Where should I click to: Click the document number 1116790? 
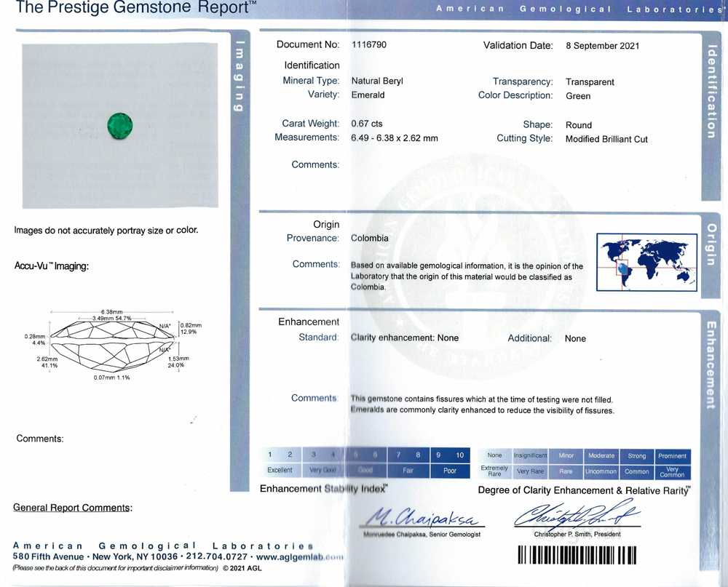pyautogui.click(x=369, y=45)
